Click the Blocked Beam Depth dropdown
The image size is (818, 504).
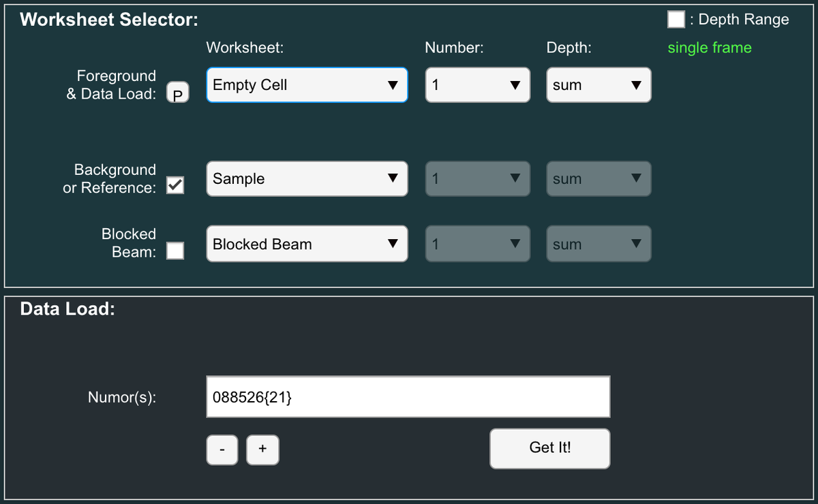pyautogui.click(x=598, y=244)
